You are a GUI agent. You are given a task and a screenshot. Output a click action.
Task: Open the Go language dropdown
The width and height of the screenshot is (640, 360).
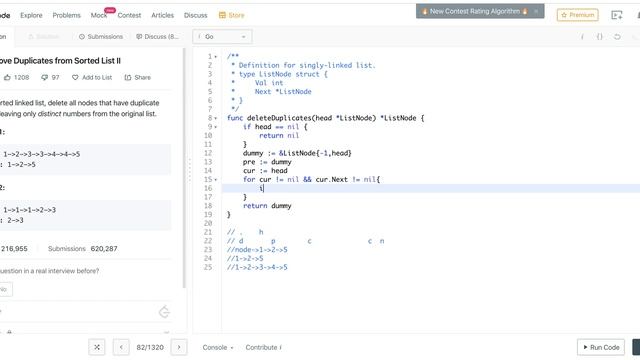tap(222, 37)
